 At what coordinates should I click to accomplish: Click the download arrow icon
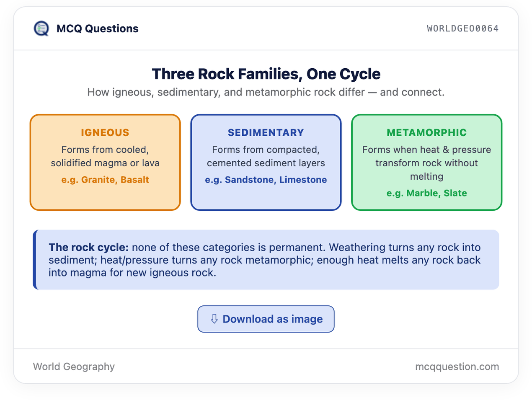(x=214, y=319)
